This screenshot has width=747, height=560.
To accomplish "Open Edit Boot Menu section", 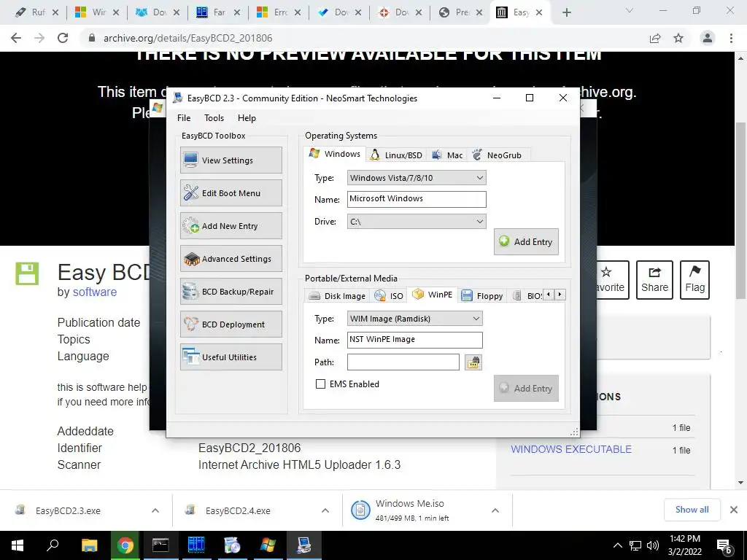I will [231, 192].
